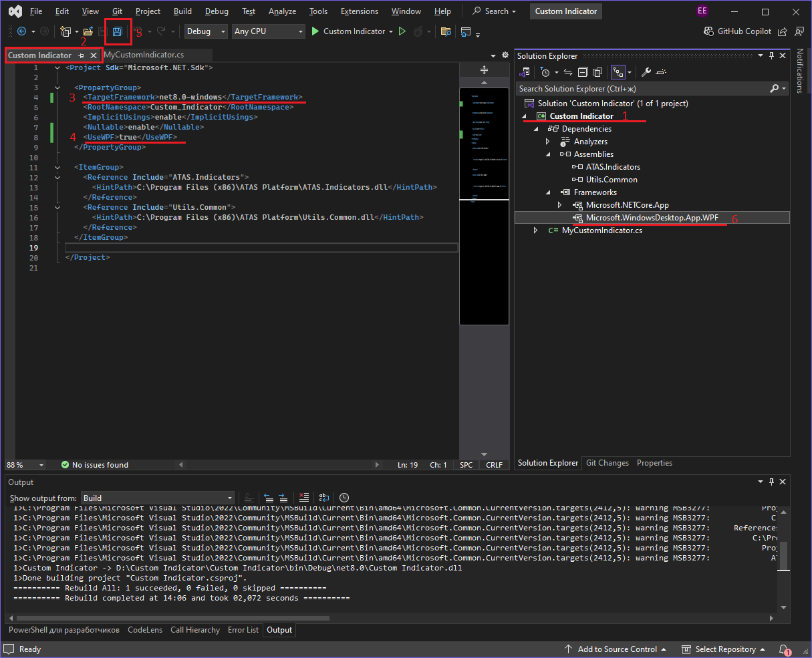Open the editor zoom level dropdown
The image size is (812, 658).
point(25,465)
